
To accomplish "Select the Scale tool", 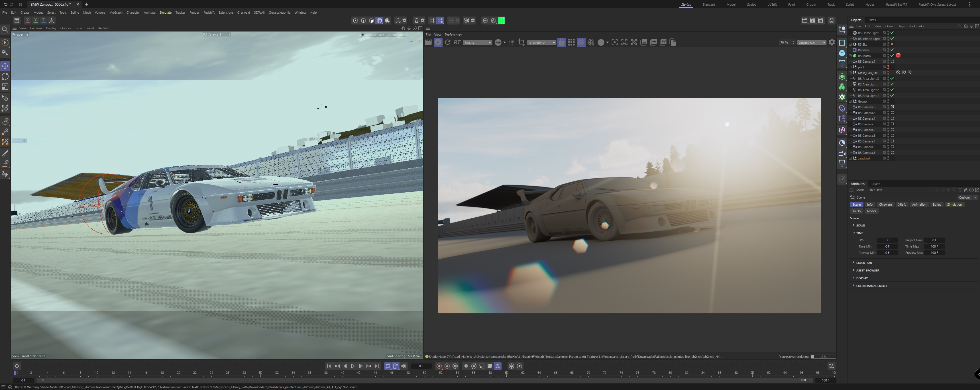I will point(5,86).
